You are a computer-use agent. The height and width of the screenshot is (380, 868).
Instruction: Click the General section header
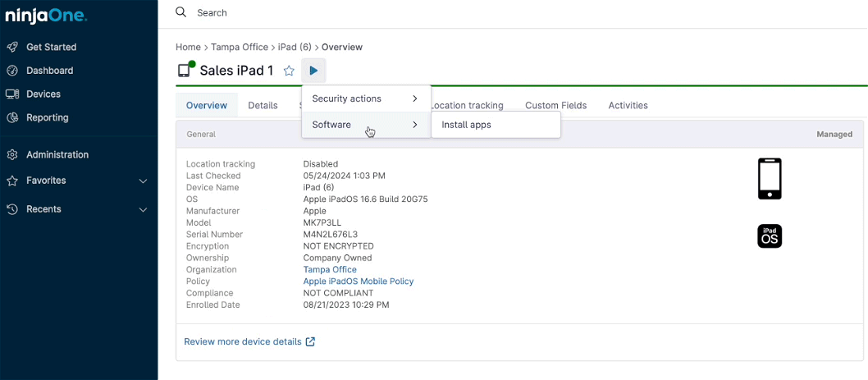[201, 134]
